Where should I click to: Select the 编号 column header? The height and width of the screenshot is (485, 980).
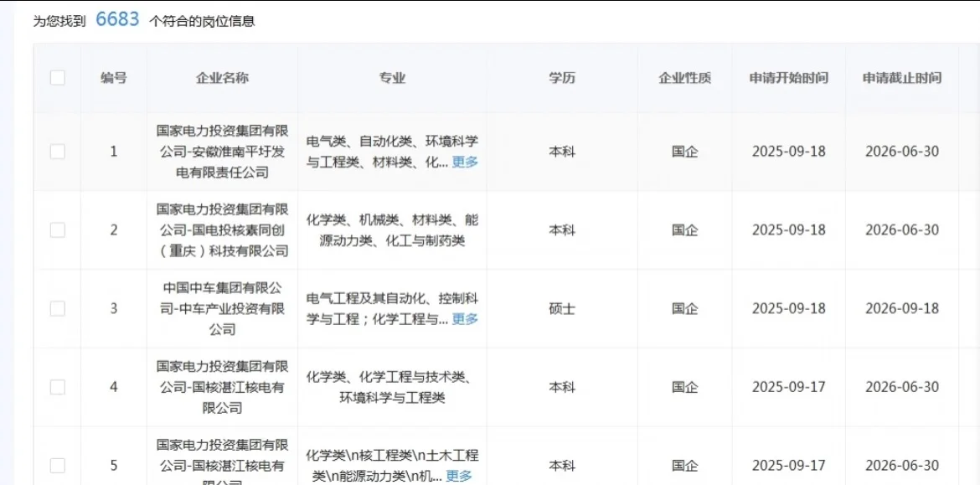click(x=114, y=77)
